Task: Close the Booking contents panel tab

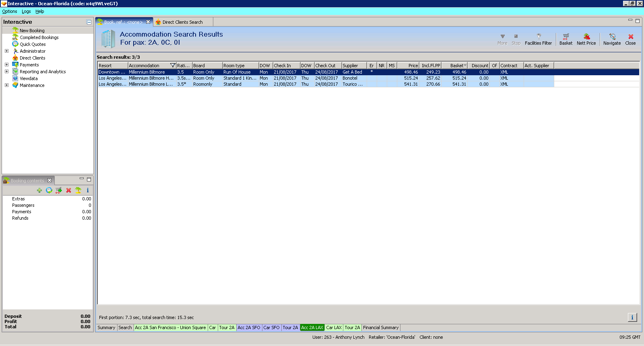Action: pyautogui.click(x=50, y=180)
